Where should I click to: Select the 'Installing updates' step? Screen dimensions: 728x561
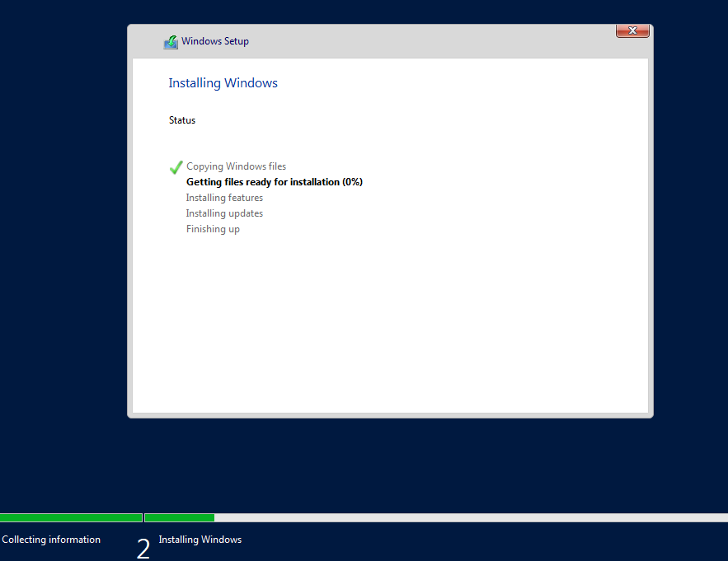(x=224, y=213)
